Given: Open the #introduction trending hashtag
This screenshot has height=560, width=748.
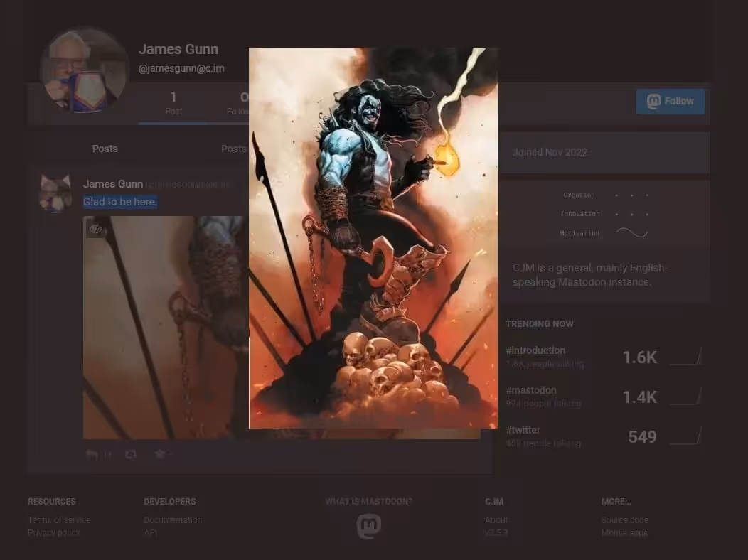Looking at the screenshot, I should coord(535,350).
